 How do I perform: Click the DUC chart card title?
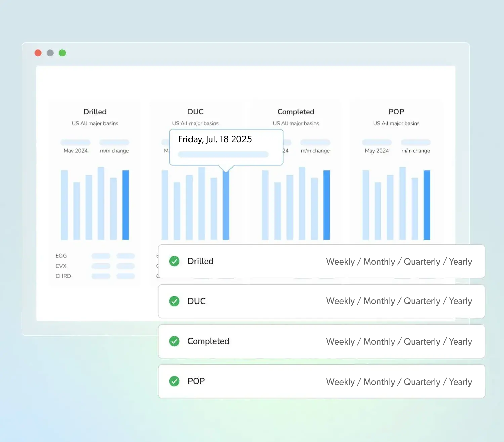point(196,112)
